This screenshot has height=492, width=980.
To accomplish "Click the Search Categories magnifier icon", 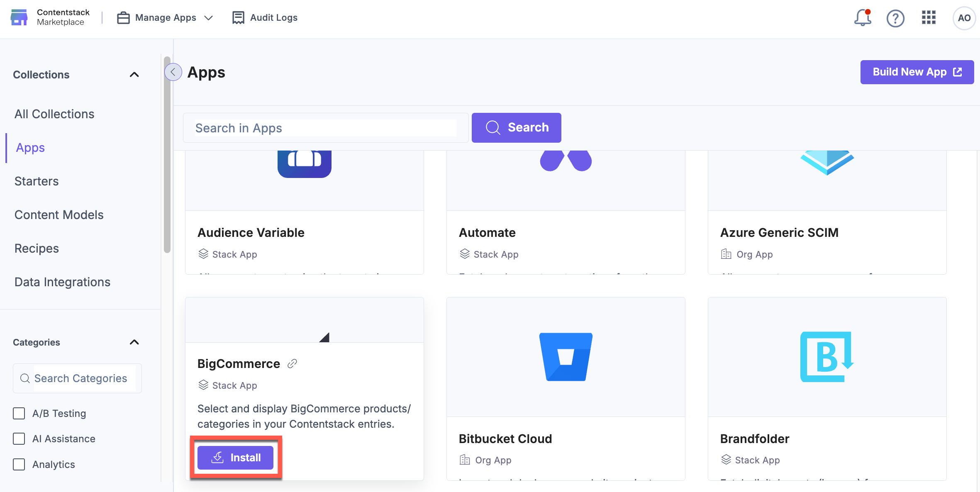I will (25, 378).
